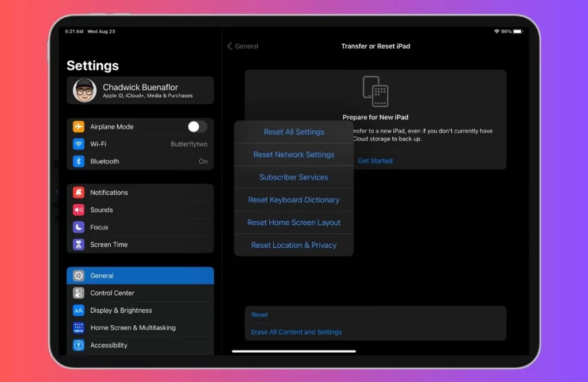This screenshot has height=382, width=588.
Task: Open the Control Center settings row
Action: pos(140,293)
